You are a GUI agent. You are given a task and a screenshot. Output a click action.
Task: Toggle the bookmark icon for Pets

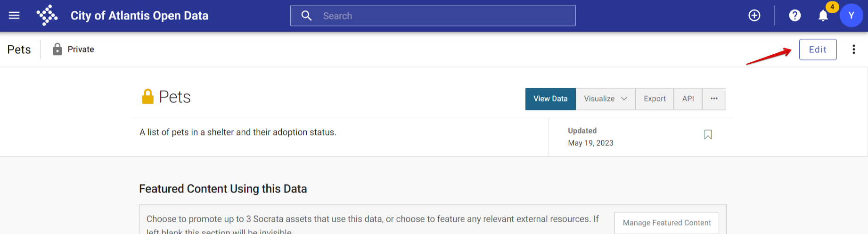(708, 135)
